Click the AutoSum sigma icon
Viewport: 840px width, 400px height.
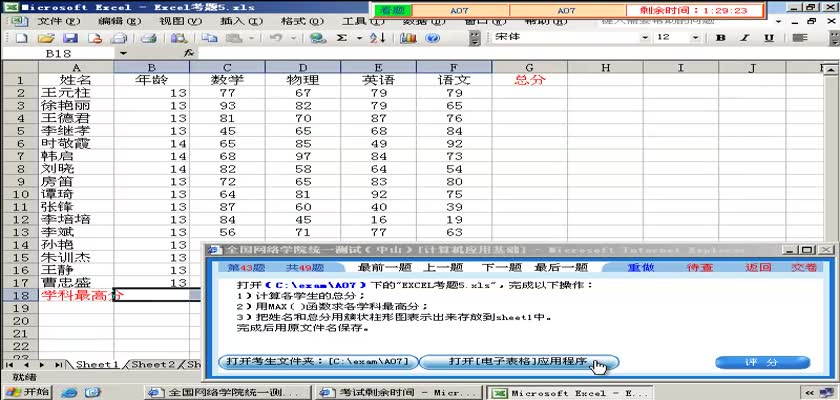click(342, 38)
